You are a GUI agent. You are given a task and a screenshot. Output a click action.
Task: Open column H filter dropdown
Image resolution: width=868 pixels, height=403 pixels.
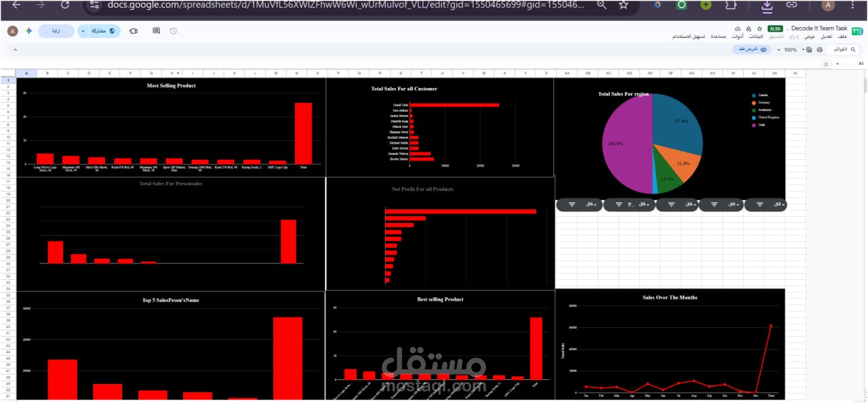(x=177, y=73)
